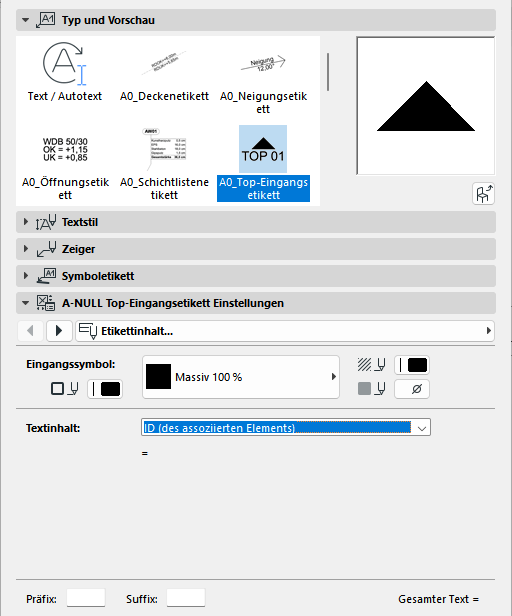Click the Eingangssymbol: label
The width and height of the screenshot is (512, 616).
click(x=71, y=365)
